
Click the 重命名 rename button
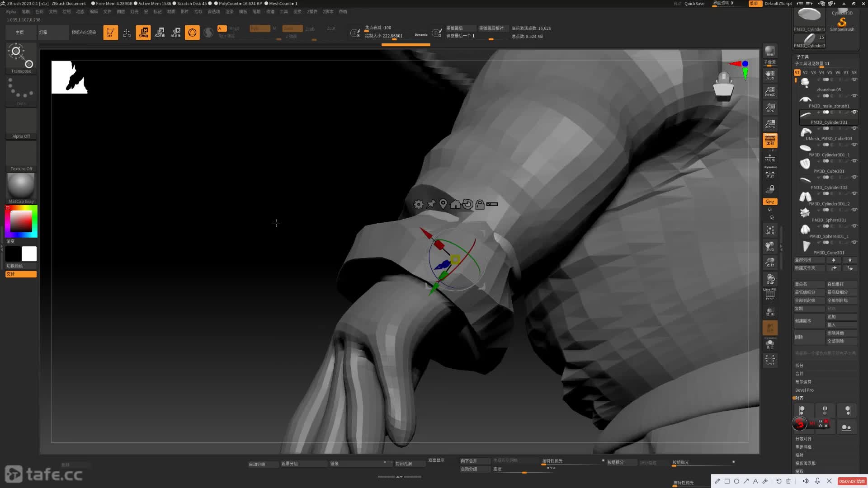809,284
